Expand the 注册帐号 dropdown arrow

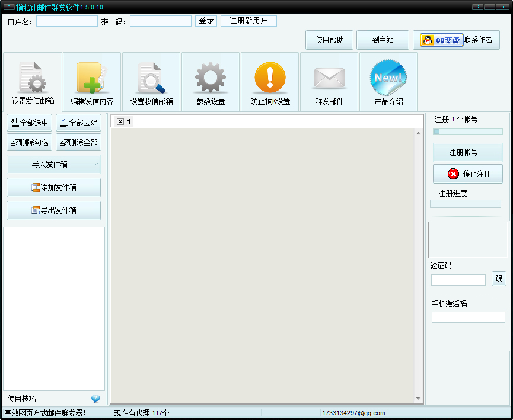tap(498, 153)
